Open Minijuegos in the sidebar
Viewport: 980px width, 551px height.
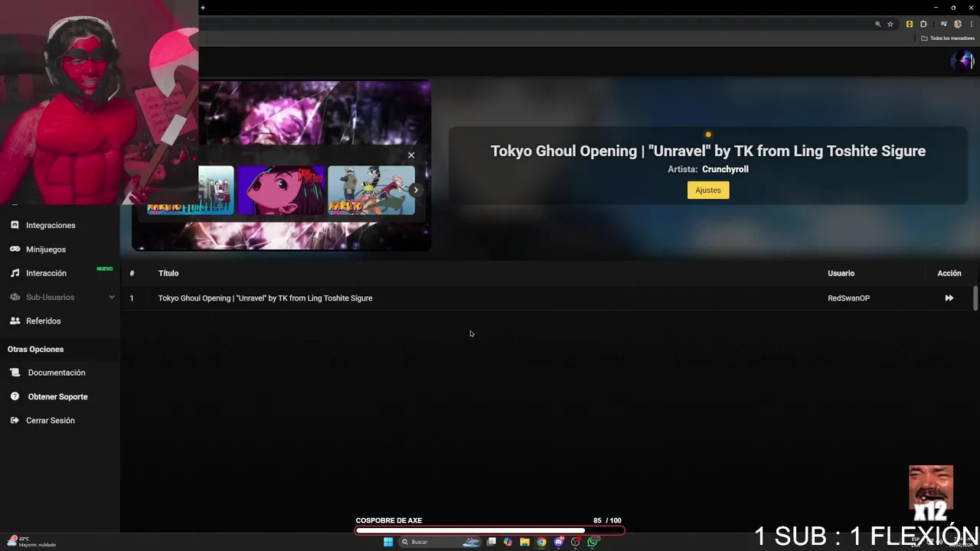(x=46, y=249)
